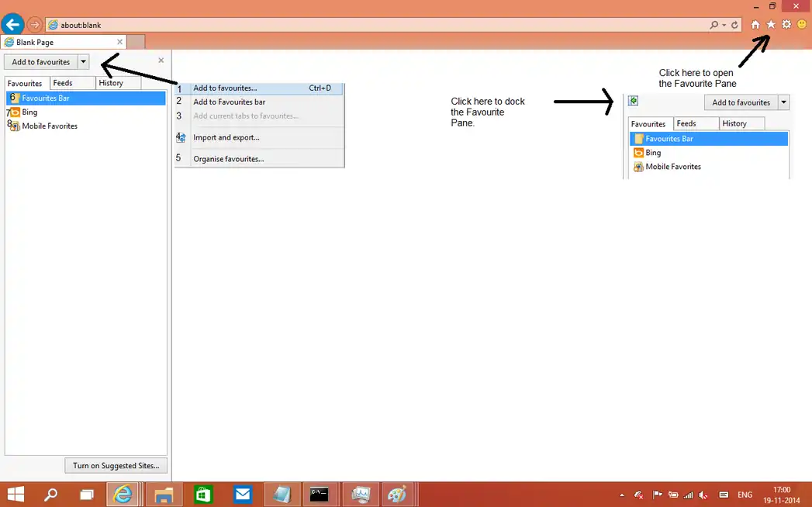This screenshot has height=507, width=812.
Task: Open dropdown arrow in right Favourite pane
Action: tap(784, 102)
